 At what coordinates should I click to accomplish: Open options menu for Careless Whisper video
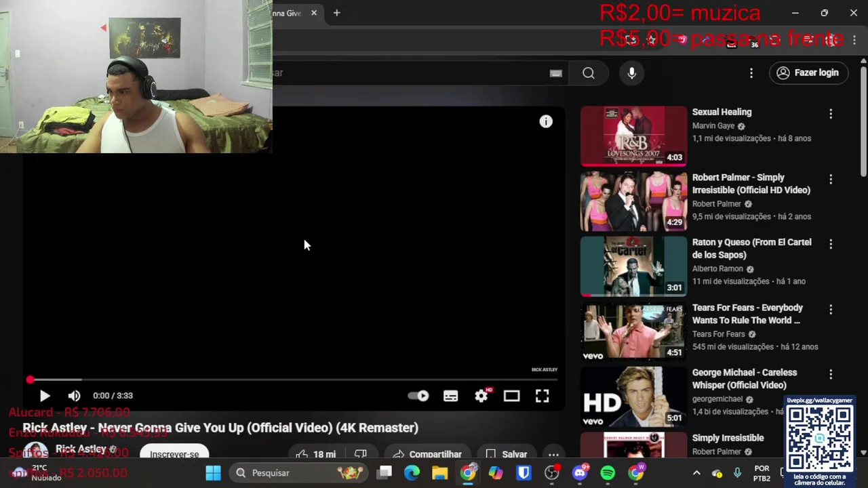(x=831, y=374)
